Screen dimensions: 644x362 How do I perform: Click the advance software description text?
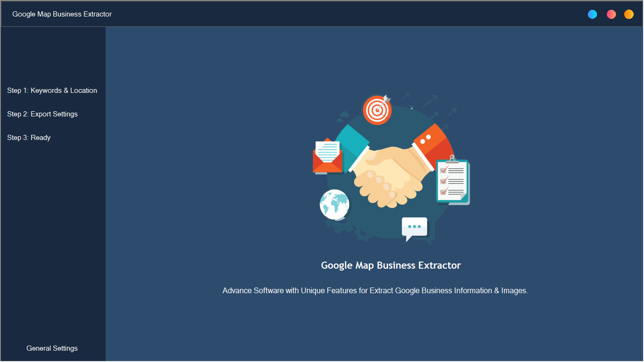coord(375,290)
